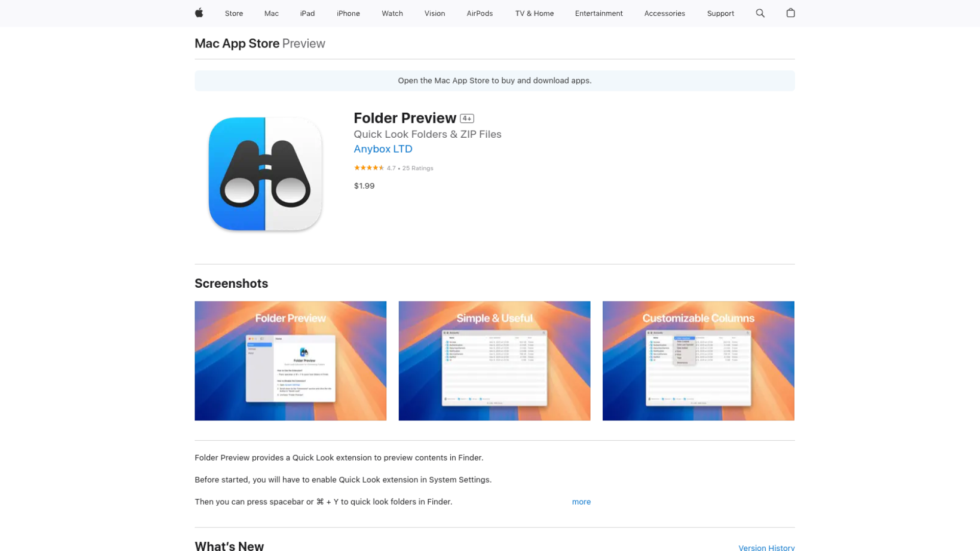View the Customizable Columns screenshot thumbnail
The height and width of the screenshot is (551, 980).
(698, 361)
